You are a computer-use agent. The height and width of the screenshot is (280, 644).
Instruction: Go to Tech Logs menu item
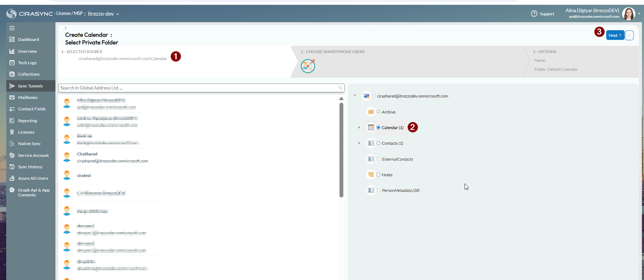point(31,63)
